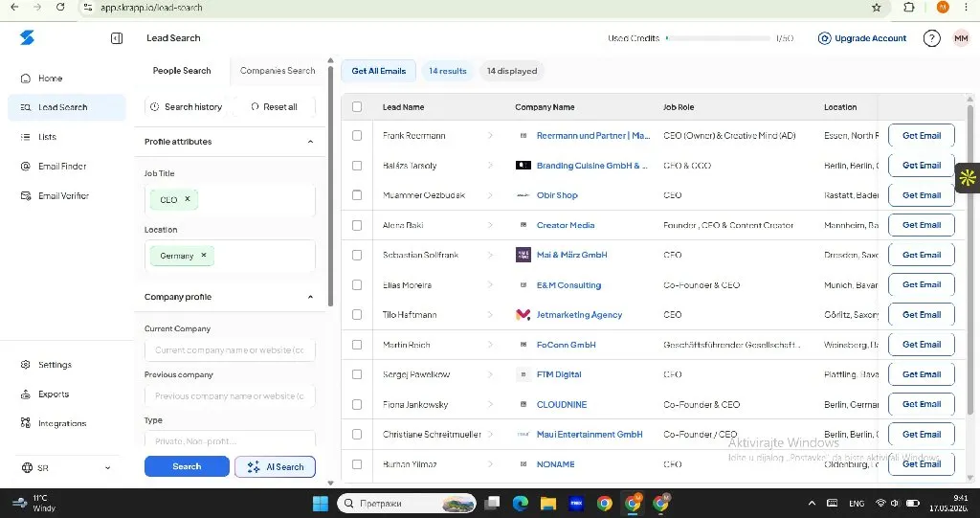This screenshot has width=980, height=518.
Task: Collapse the sidebar panel toggle icon
Action: click(116, 39)
